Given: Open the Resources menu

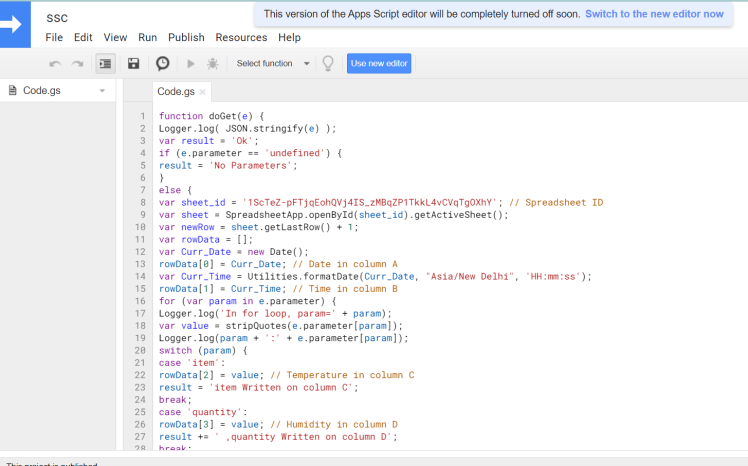Looking at the screenshot, I should [241, 37].
